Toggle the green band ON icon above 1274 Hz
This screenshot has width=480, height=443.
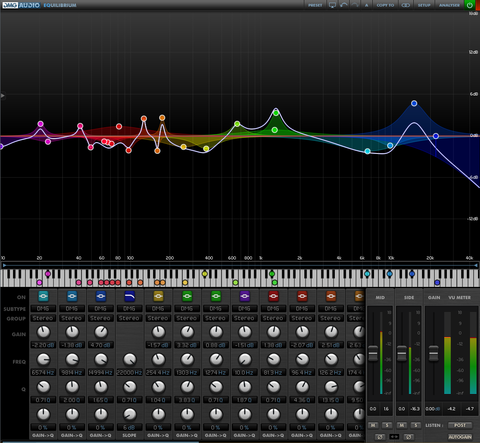click(216, 296)
